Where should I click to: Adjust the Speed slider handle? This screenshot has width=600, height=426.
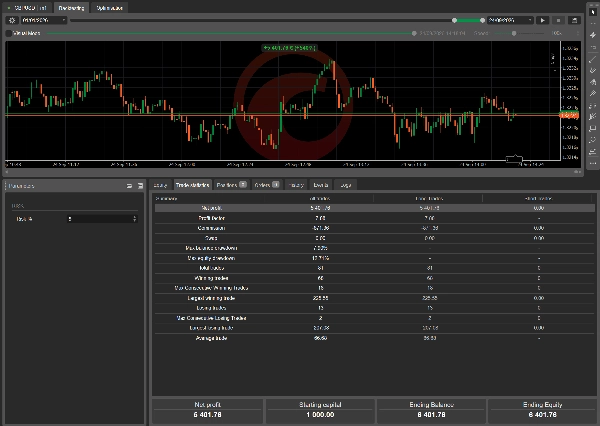[514, 33]
